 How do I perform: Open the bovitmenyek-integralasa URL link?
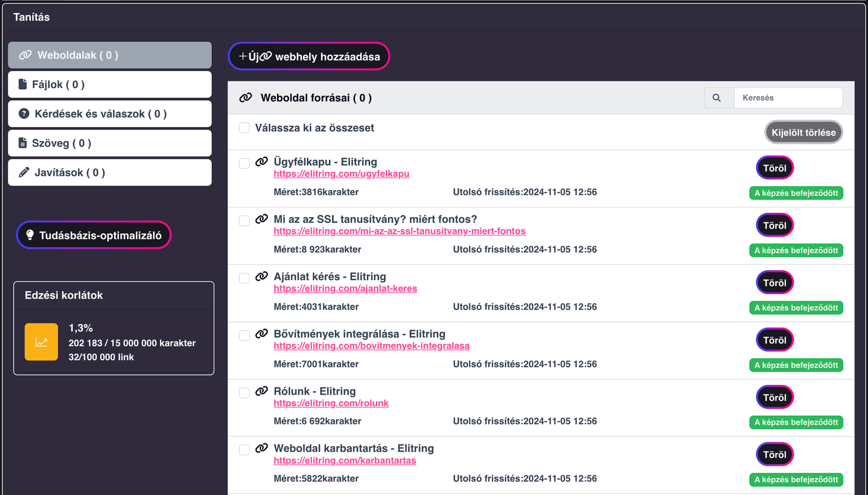pos(372,346)
